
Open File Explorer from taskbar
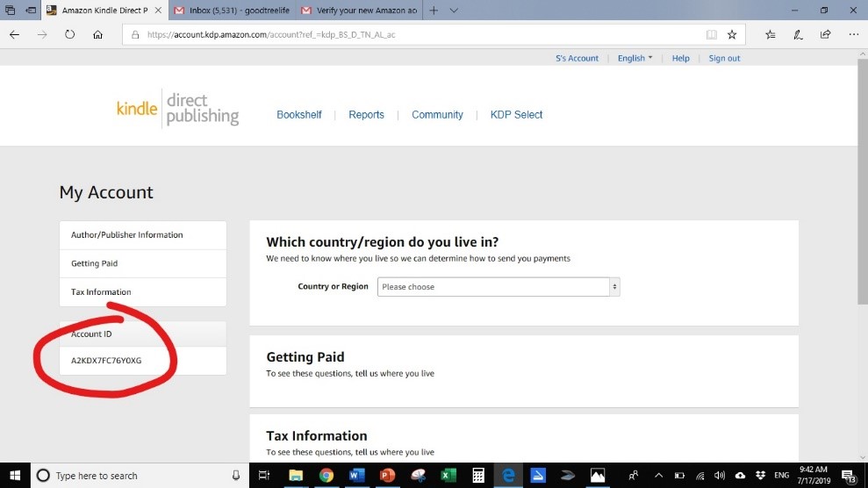[x=296, y=476]
